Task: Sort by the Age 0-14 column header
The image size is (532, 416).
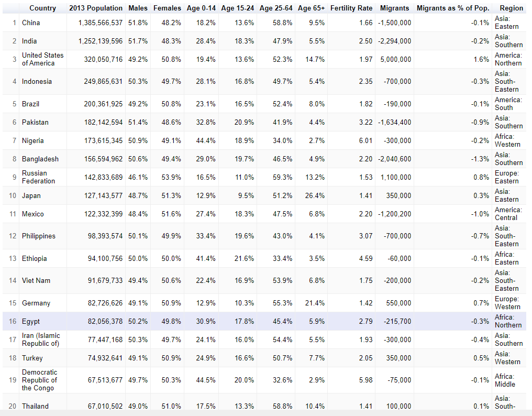Action: (201, 8)
